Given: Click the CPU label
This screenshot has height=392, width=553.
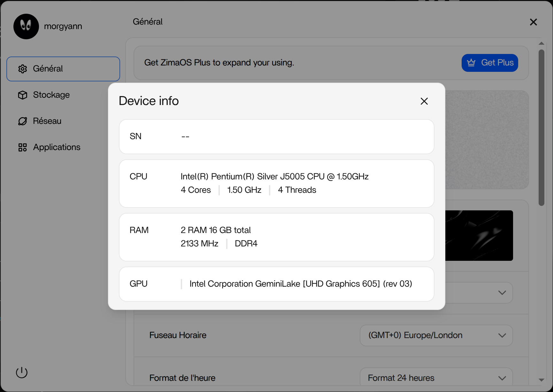Looking at the screenshot, I should [138, 177].
